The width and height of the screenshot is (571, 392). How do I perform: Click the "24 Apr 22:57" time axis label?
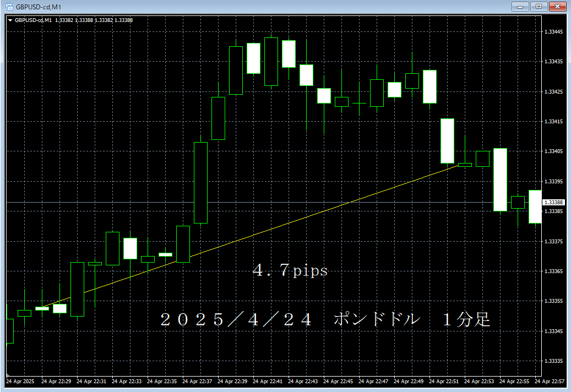[550, 381]
